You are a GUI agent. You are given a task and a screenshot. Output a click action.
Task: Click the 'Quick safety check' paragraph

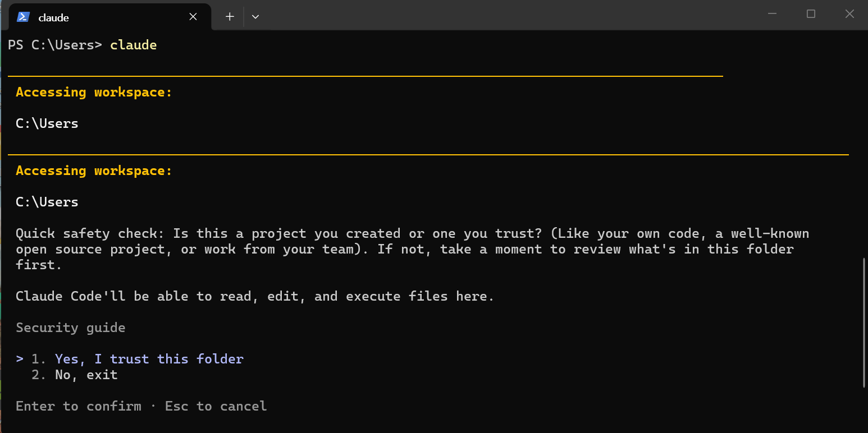click(413, 249)
